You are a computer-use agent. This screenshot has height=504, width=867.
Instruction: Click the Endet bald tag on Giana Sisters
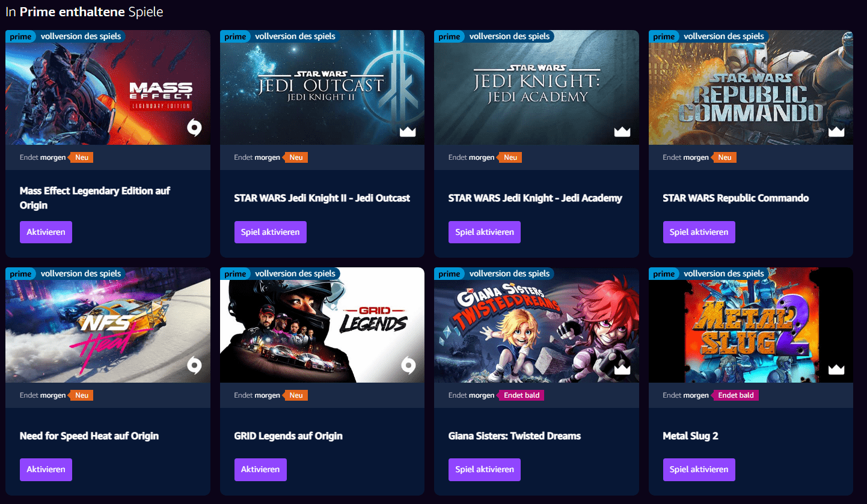[x=521, y=395]
